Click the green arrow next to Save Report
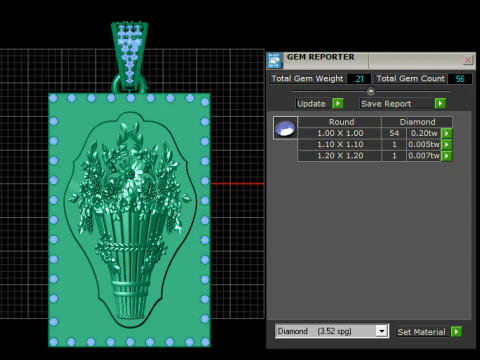This screenshot has width=480, height=360. pos(440,104)
